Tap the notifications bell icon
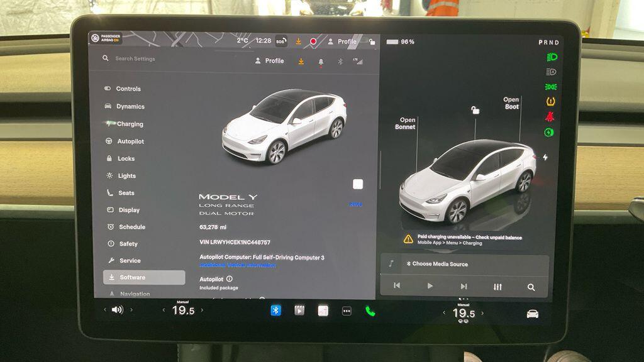Viewport: 644px width, 362px height. coord(321,62)
